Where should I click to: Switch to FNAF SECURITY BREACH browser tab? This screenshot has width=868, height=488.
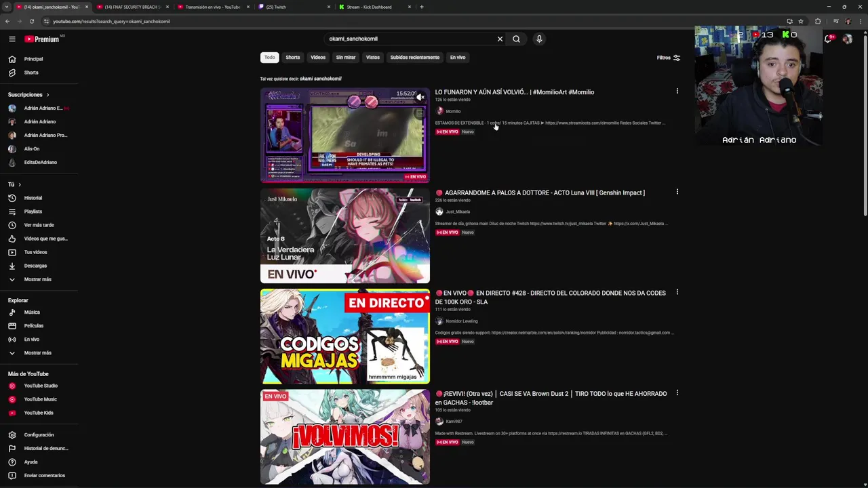(x=132, y=7)
